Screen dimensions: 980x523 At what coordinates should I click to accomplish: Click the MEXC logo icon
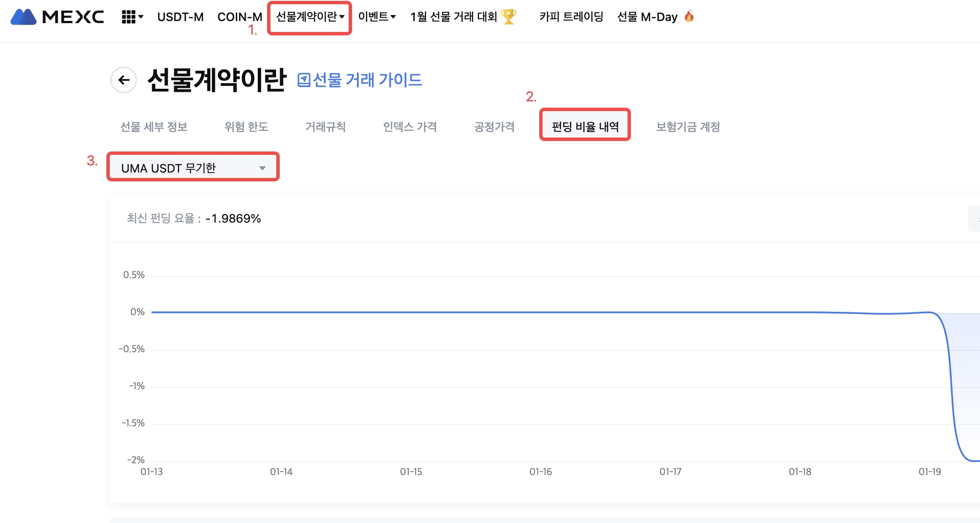(24, 17)
